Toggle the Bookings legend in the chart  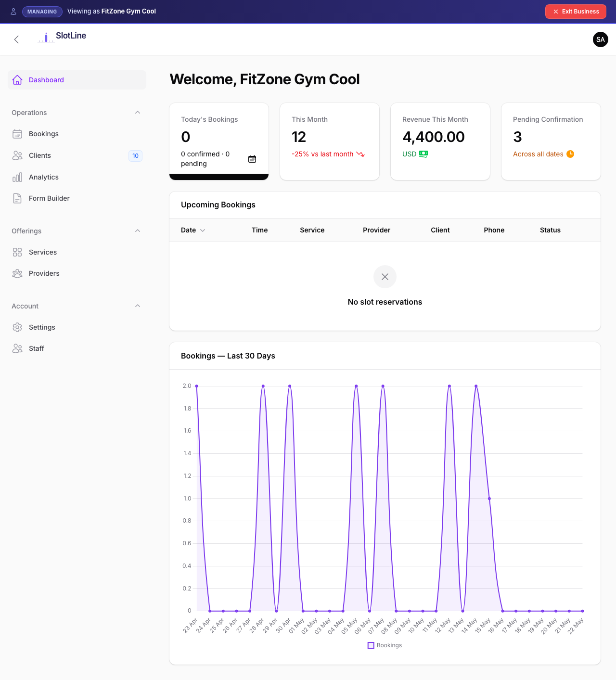click(x=385, y=645)
